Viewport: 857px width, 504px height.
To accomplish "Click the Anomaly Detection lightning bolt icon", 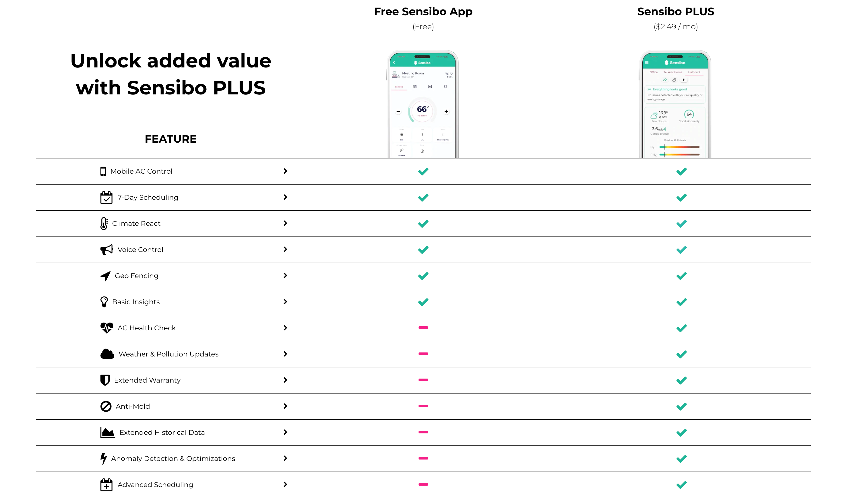I will [103, 459].
